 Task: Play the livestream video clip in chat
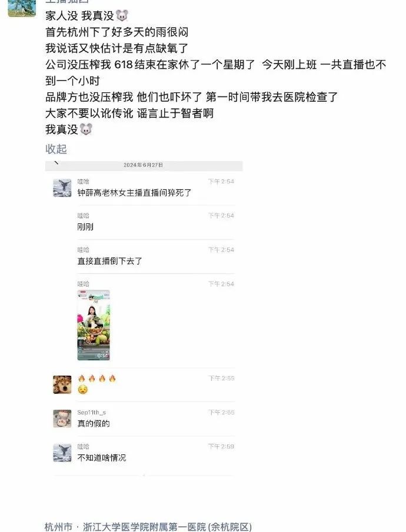pyautogui.click(x=94, y=325)
